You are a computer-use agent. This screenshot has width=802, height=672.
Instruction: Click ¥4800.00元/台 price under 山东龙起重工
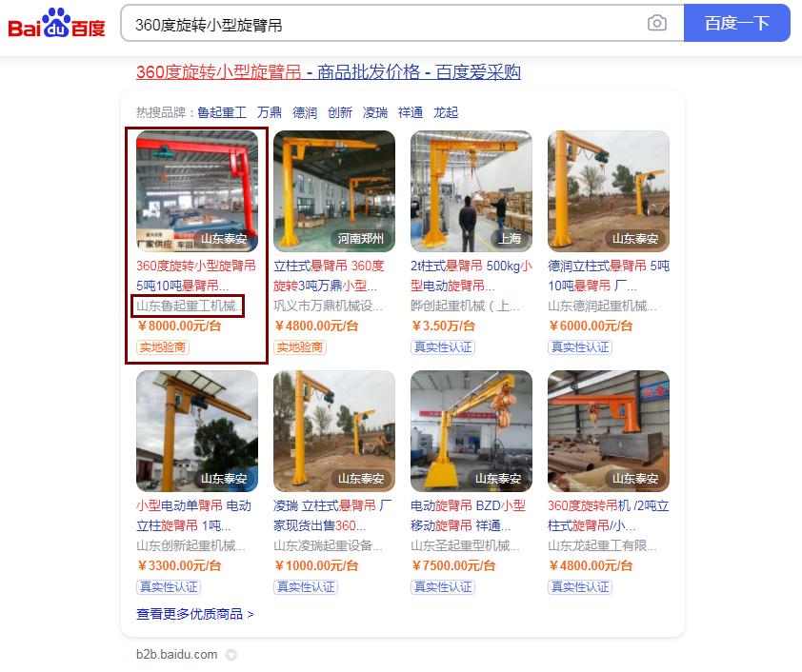pyautogui.click(x=591, y=565)
